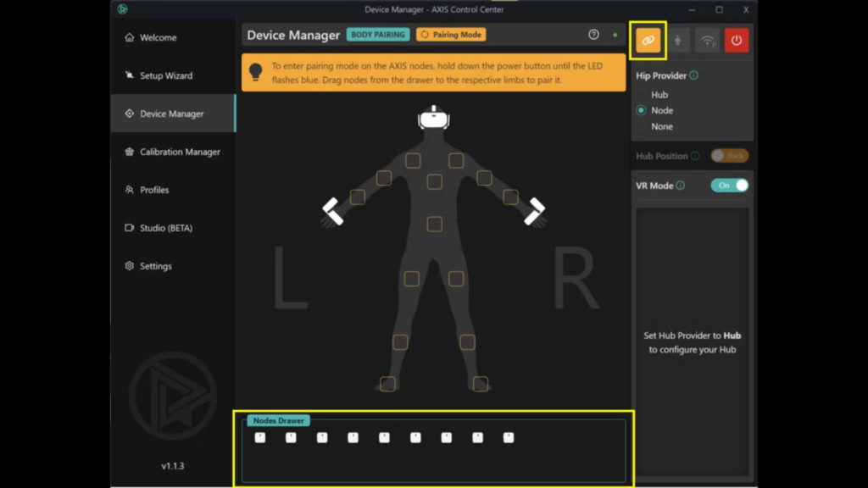Toggle the Hub Position switch
868x488 pixels.
pos(729,156)
